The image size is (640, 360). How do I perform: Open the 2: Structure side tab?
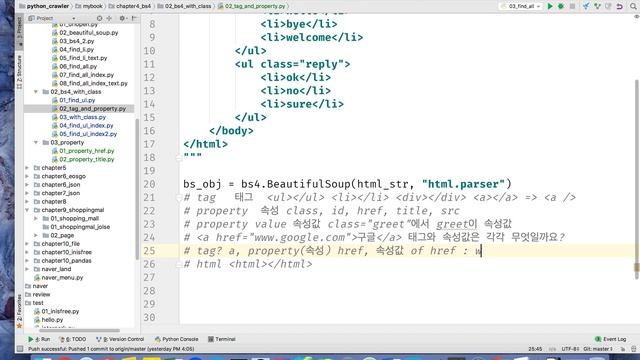click(x=19, y=72)
